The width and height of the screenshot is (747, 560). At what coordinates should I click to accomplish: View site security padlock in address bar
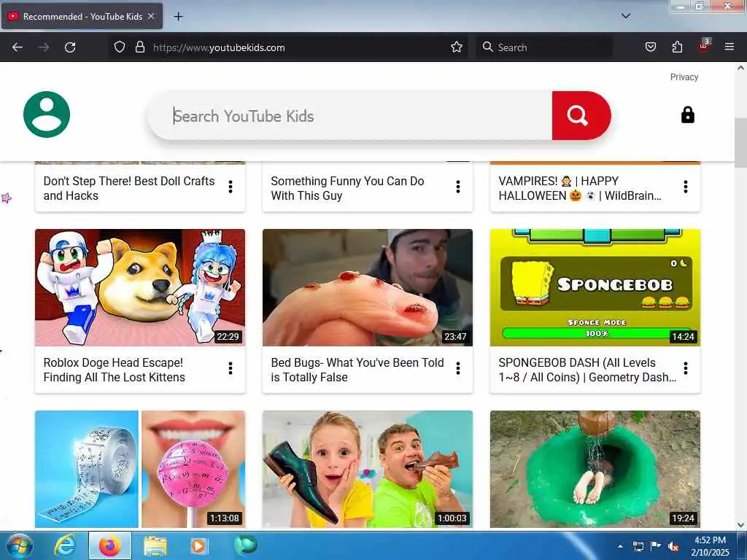[139, 47]
